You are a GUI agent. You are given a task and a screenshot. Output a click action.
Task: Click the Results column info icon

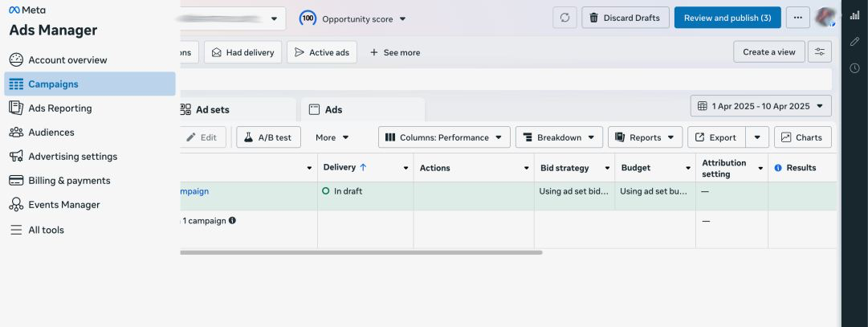coord(778,168)
